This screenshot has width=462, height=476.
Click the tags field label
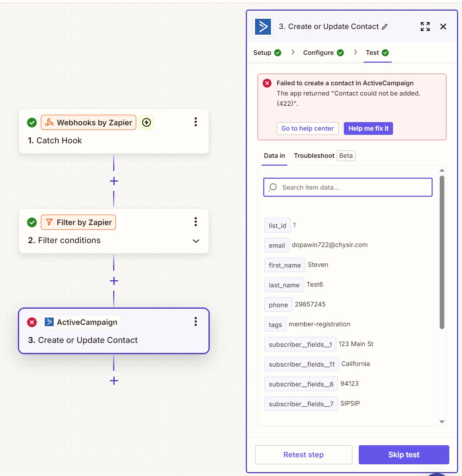[x=275, y=325]
